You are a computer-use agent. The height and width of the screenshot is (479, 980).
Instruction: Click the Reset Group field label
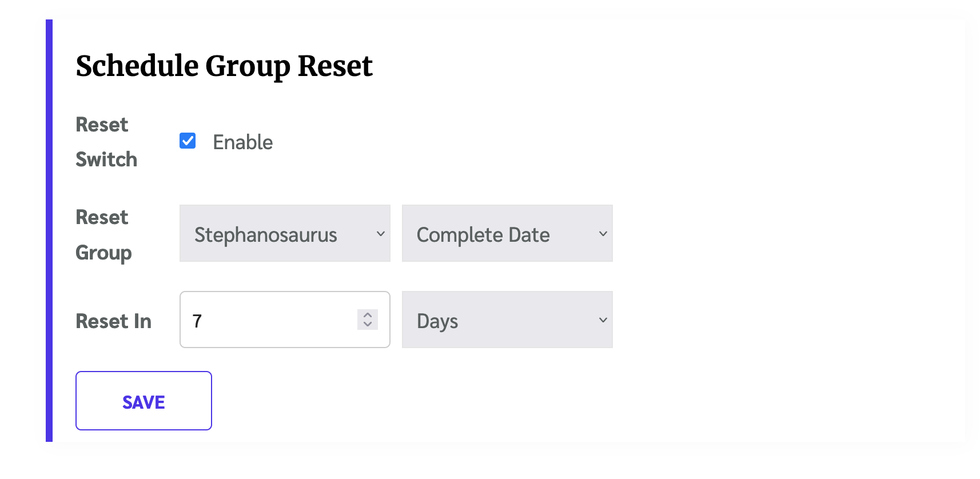point(103,234)
